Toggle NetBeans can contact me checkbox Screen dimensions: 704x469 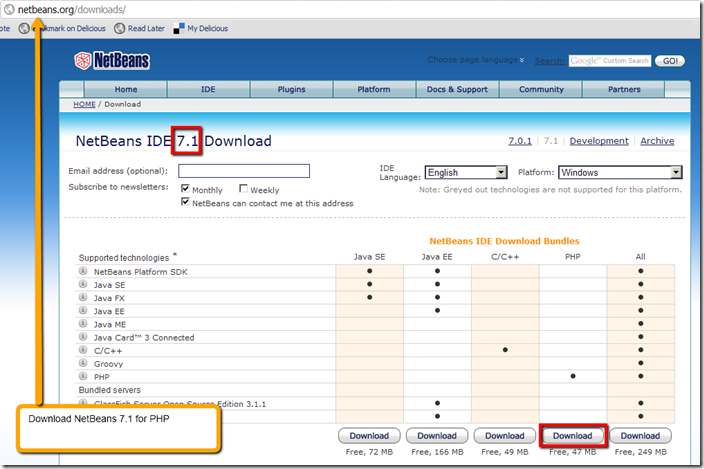(185, 202)
